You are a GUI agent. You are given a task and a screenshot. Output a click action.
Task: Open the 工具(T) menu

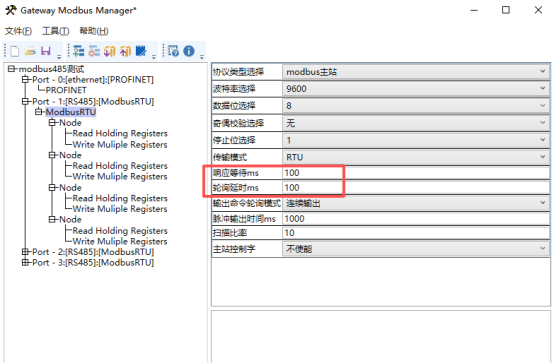point(55,31)
